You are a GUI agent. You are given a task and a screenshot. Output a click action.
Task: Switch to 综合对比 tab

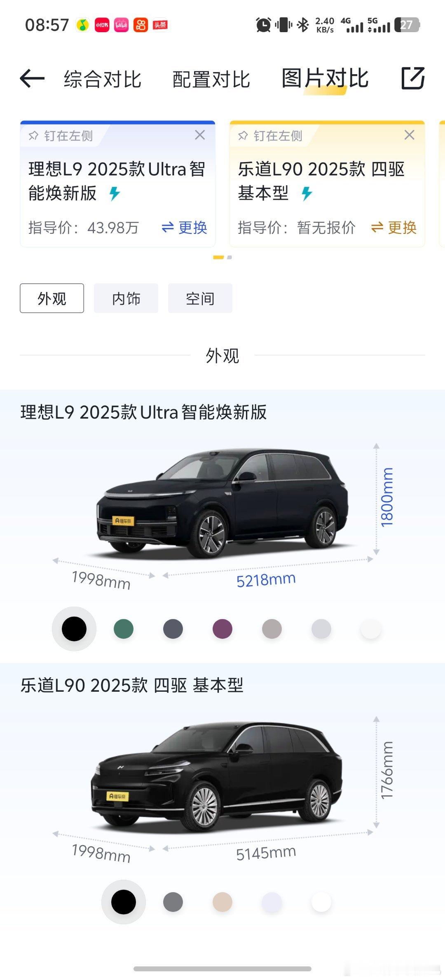(x=103, y=79)
